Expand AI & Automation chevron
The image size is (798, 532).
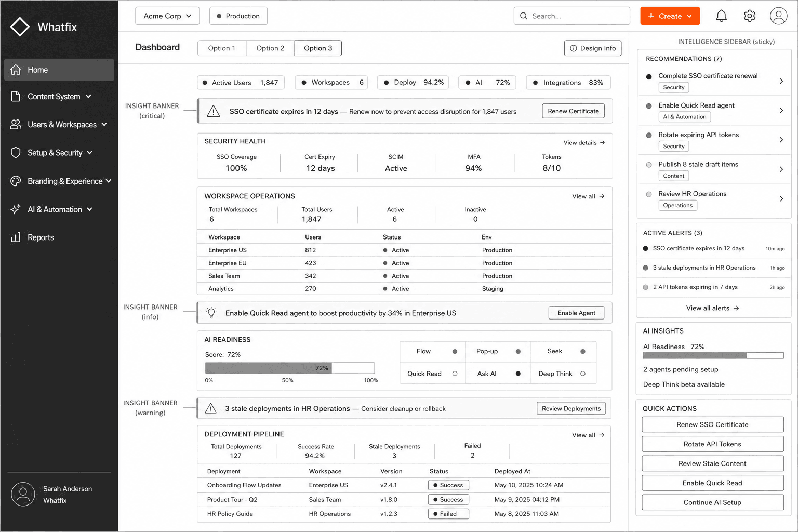(89, 209)
